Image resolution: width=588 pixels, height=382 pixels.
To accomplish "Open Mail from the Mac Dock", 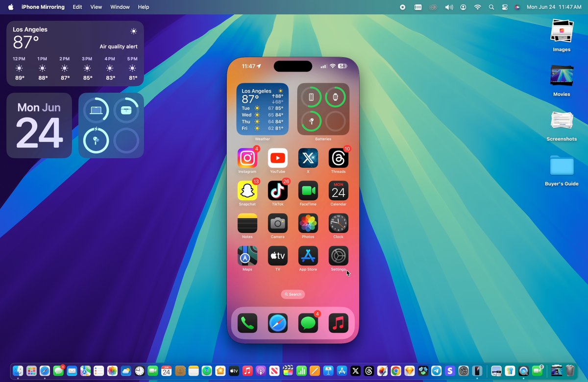I will (72, 371).
